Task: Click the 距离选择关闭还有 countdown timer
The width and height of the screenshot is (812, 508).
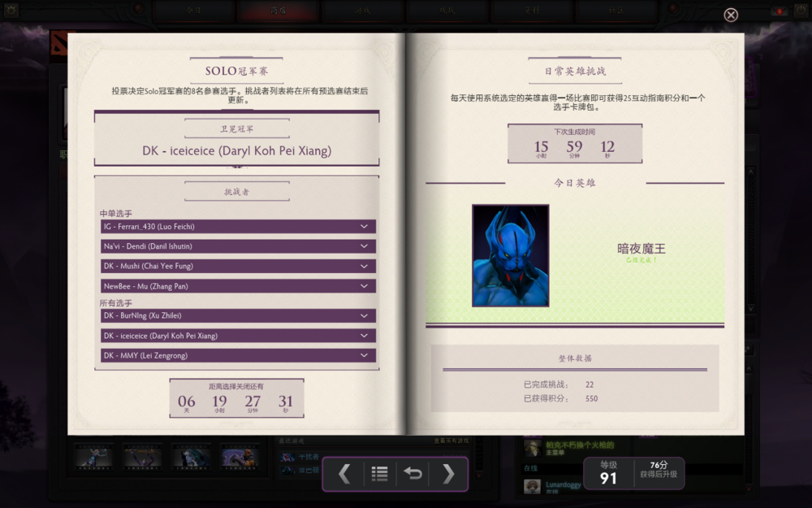Action: [x=236, y=398]
